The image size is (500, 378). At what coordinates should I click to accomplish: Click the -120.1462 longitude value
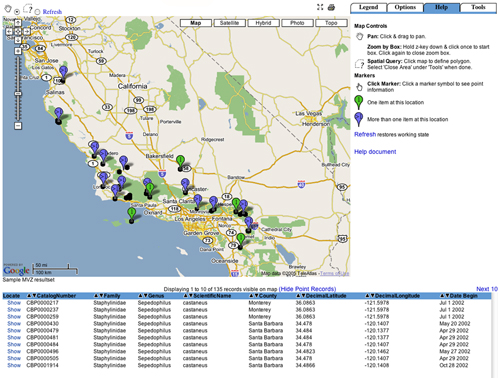[x=376, y=351]
